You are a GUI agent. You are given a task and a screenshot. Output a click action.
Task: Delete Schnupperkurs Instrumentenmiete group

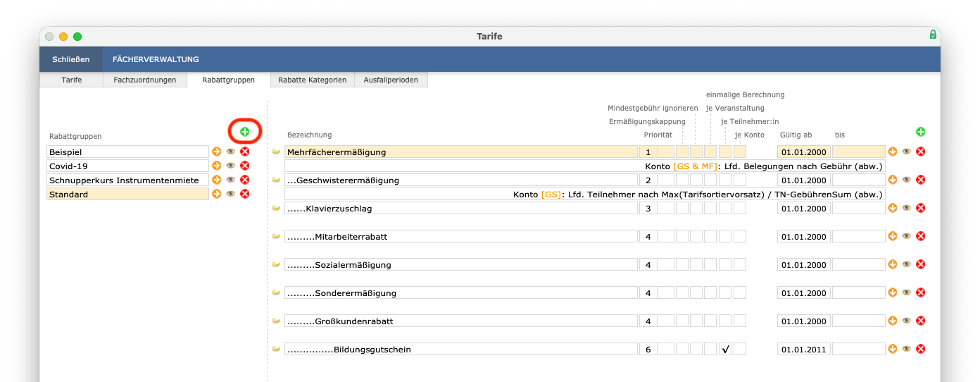pyautogui.click(x=244, y=180)
